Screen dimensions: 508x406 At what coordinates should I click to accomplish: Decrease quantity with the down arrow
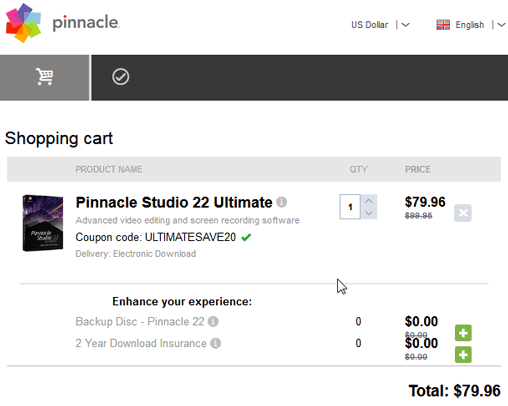pos(369,213)
